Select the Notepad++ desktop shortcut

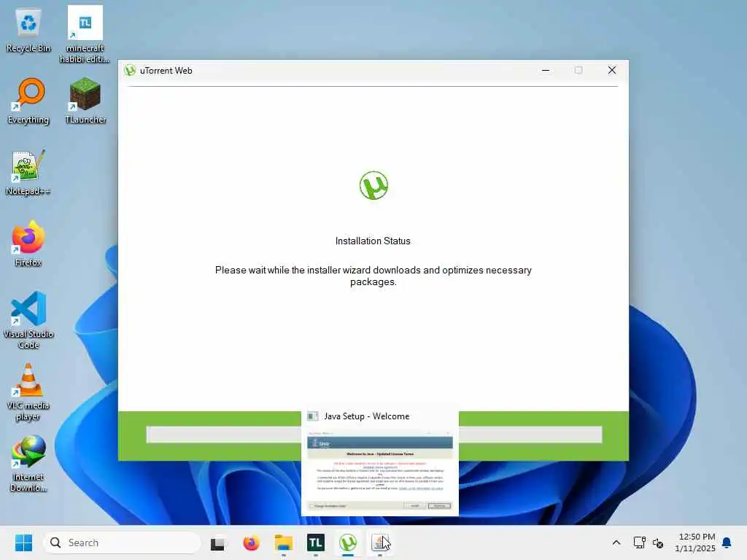pyautogui.click(x=28, y=173)
